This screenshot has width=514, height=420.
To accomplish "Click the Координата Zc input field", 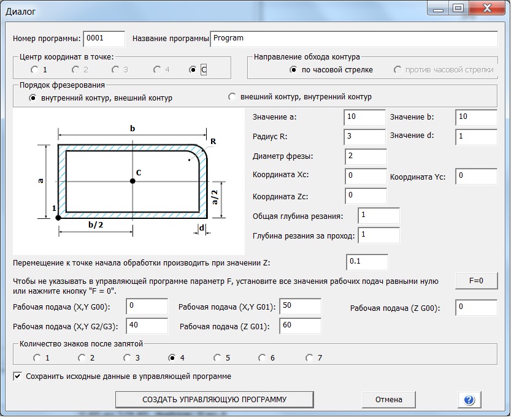I will pos(366,196).
